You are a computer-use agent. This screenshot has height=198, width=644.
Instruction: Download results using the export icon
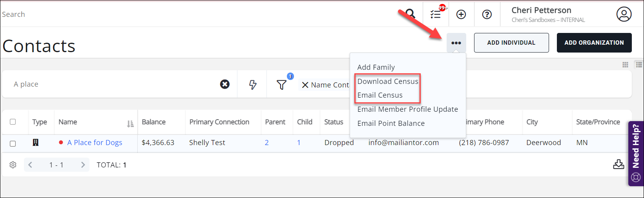tap(618, 164)
